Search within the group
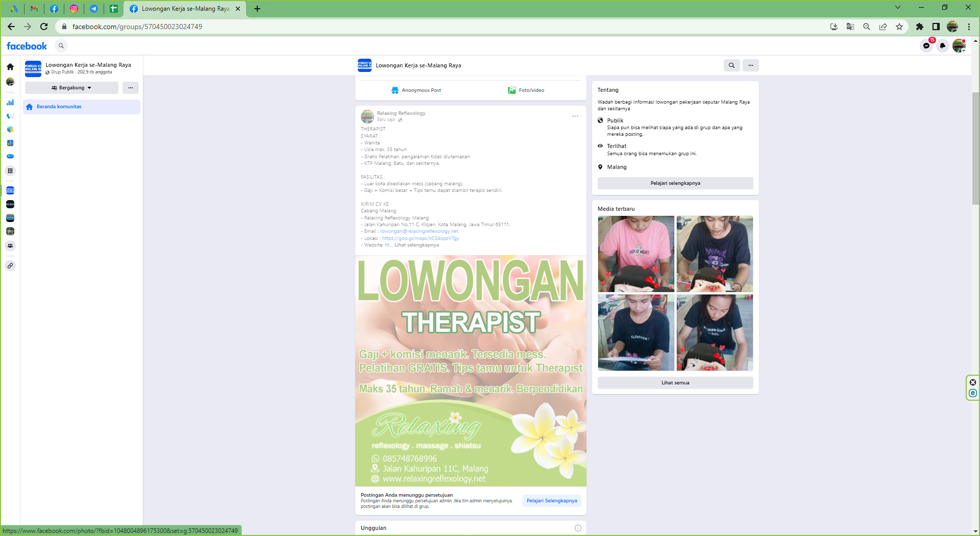This screenshot has width=980, height=536. (731, 65)
